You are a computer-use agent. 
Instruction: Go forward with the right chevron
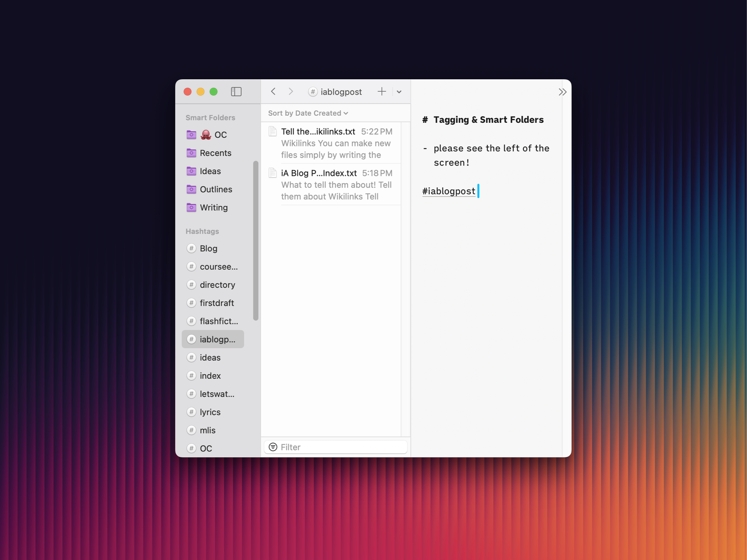[x=291, y=92]
